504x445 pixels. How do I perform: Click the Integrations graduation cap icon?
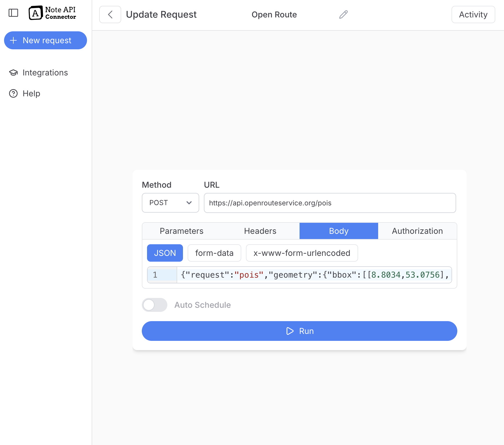[13, 73]
